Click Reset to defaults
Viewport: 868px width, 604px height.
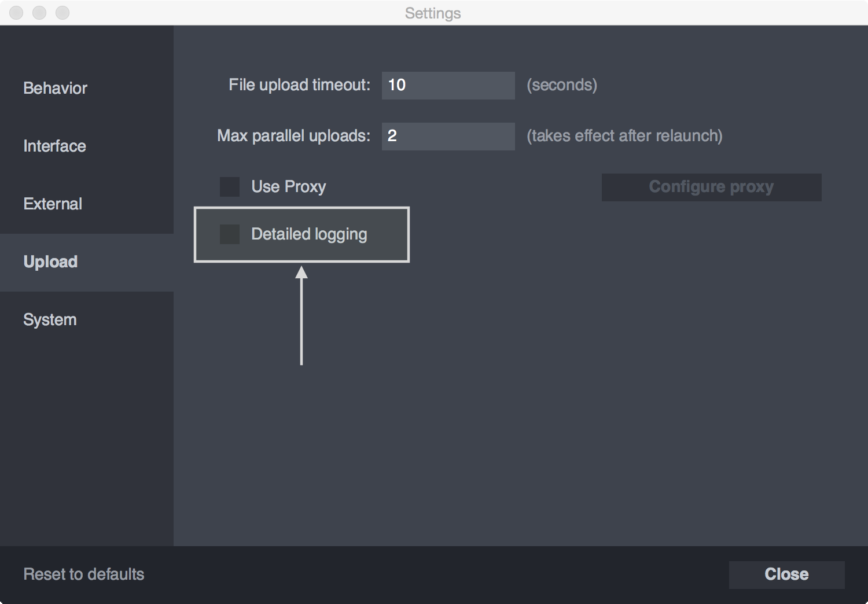[84, 574]
